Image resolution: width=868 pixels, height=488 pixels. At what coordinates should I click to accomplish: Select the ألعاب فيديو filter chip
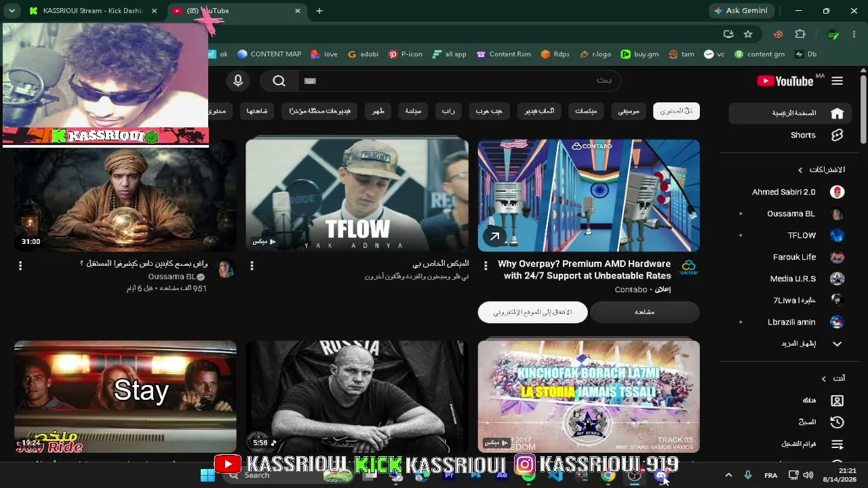[539, 111]
